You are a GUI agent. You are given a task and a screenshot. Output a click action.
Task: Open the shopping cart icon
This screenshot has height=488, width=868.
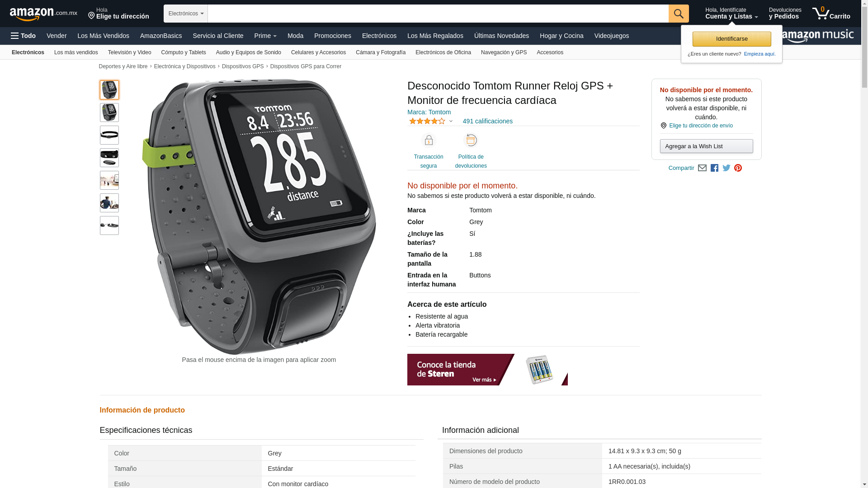click(x=831, y=14)
